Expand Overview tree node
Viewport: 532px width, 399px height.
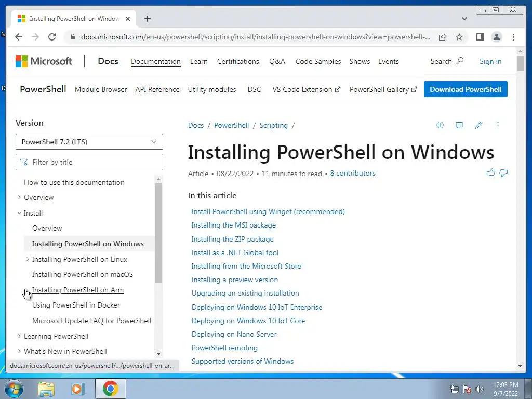pyautogui.click(x=19, y=197)
